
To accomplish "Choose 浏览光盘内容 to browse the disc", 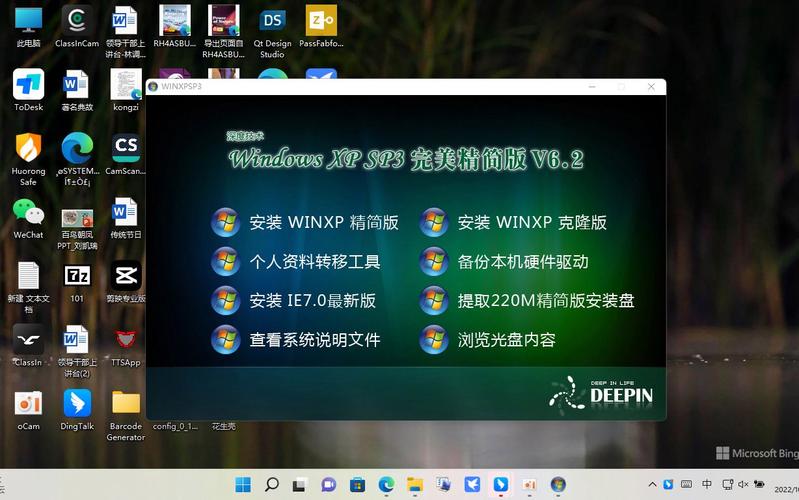I will [487, 340].
